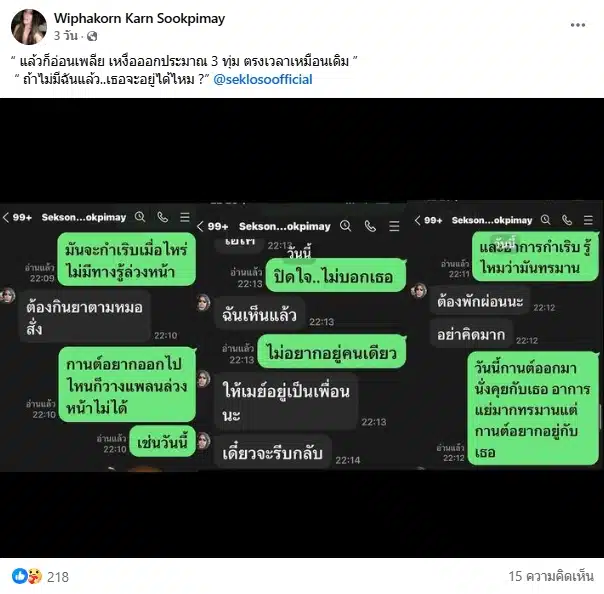Click the care reaction emoji icon
Screen dimensions: 604x594
[35, 576]
